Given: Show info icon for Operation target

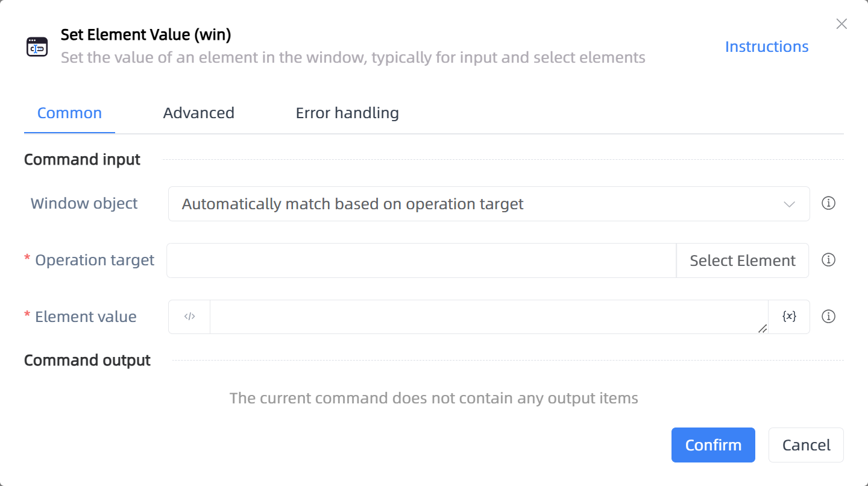Looking at the screenshot, I should pyautogui.click(x=829, y=260).
